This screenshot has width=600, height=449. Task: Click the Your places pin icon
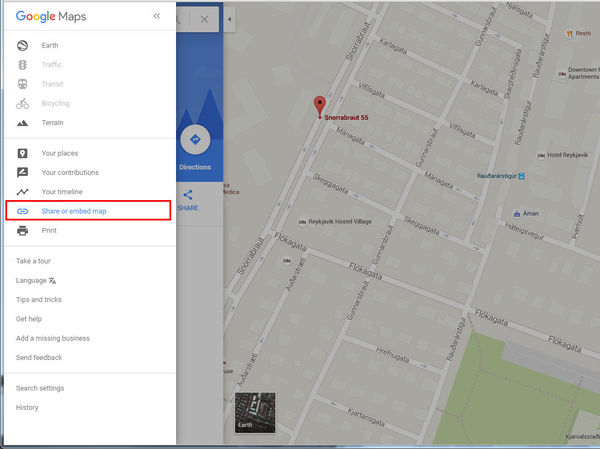(x=23, y=153)
